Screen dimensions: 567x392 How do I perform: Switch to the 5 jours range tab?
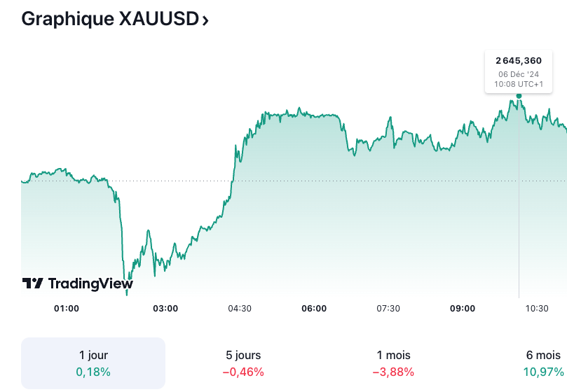coord(243,363)
